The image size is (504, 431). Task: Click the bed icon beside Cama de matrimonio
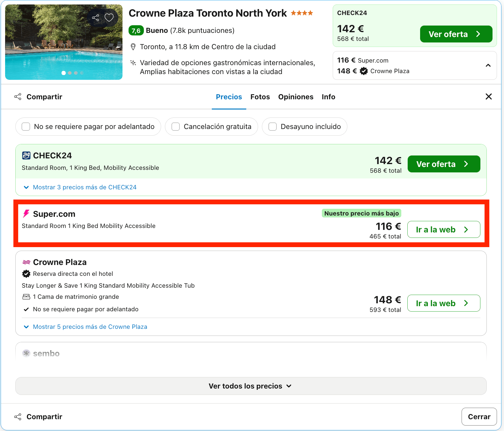[26, 297]
